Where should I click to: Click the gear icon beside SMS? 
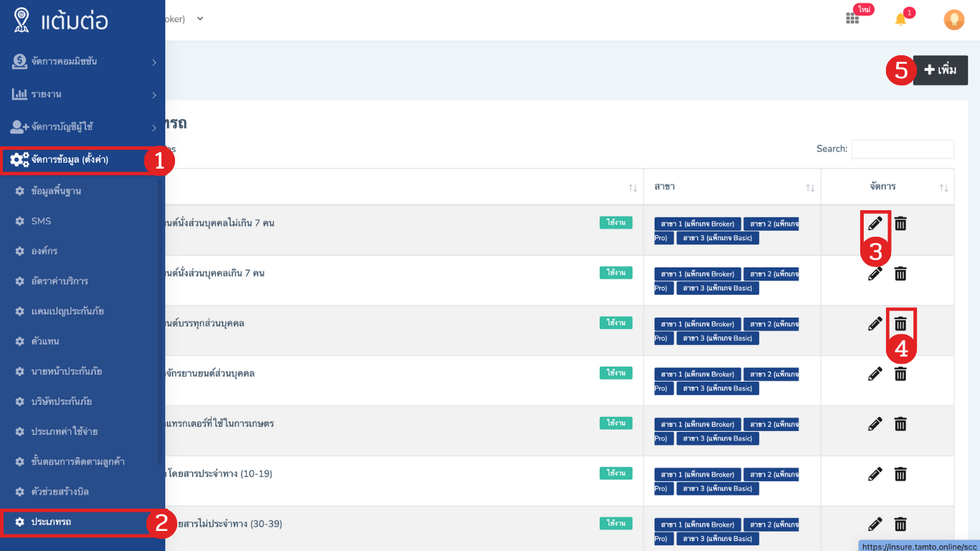tap(20, 221)
